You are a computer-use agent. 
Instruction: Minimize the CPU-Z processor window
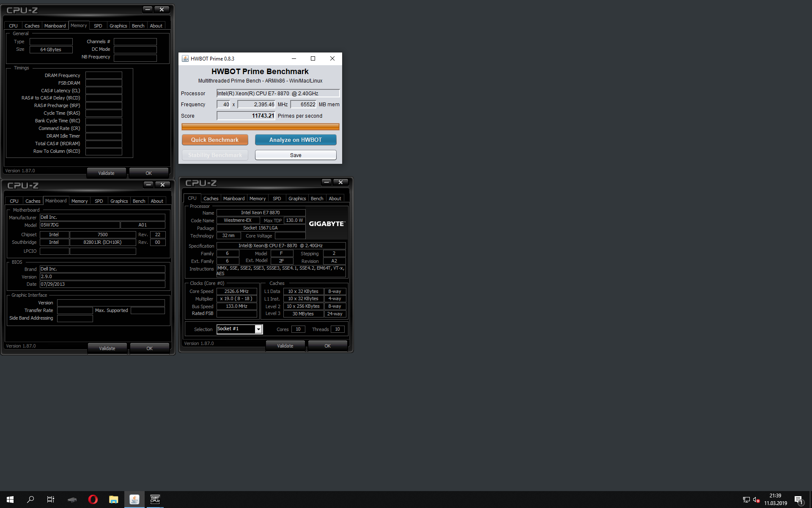[326, 182]
